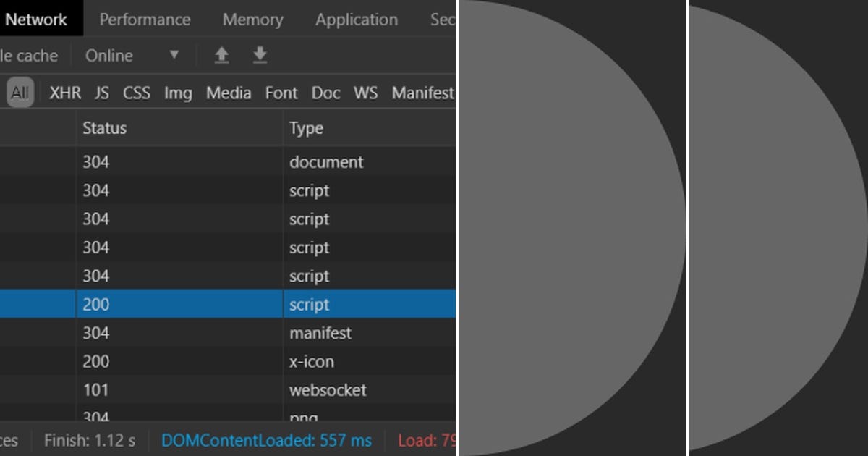Click the Export HAR file icon
This screenshot has width=868, height=456.
point(260,55)
